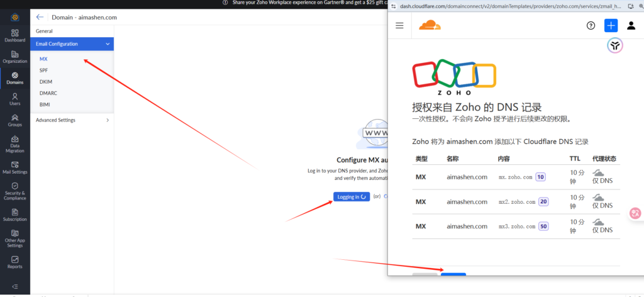Click 内容 column header
This screenshot has width=644, height=297.
tap(504, 159)
